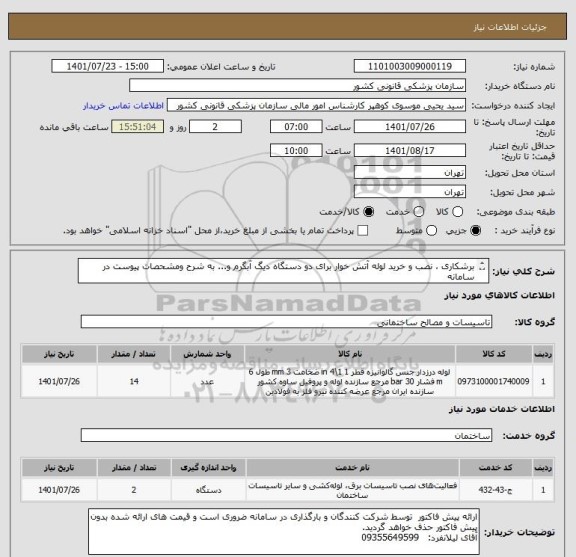Click the کد خدمت column header
Viewport: 576px width, 557px height.
pos(495,468)
